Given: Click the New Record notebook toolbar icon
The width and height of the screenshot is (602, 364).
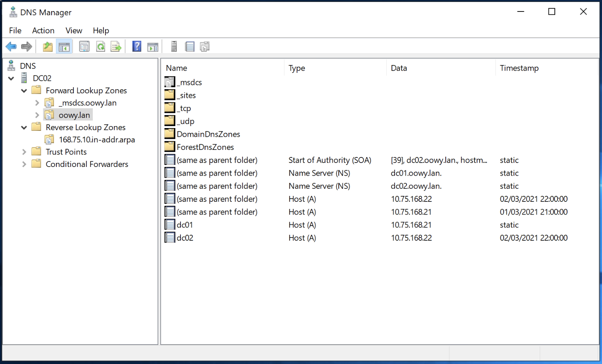Looking at the screenshot, I should [190, 47].
